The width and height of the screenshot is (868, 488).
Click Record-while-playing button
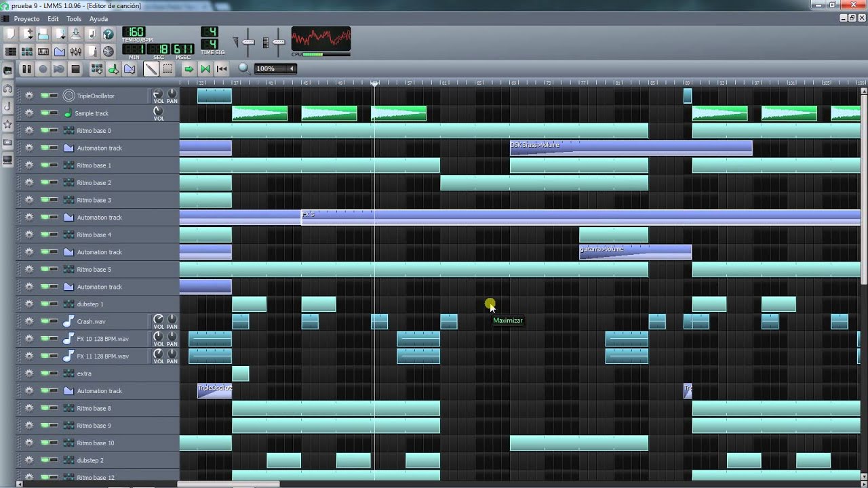pos(59,68)
